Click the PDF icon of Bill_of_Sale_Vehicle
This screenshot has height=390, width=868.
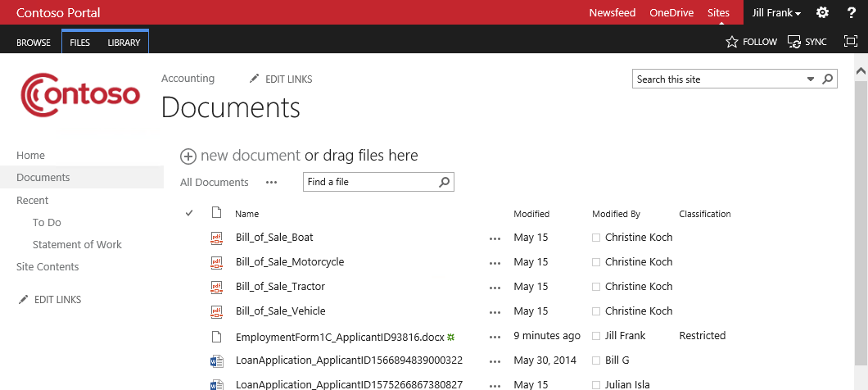pyautogui.click(x=216, y=311)
